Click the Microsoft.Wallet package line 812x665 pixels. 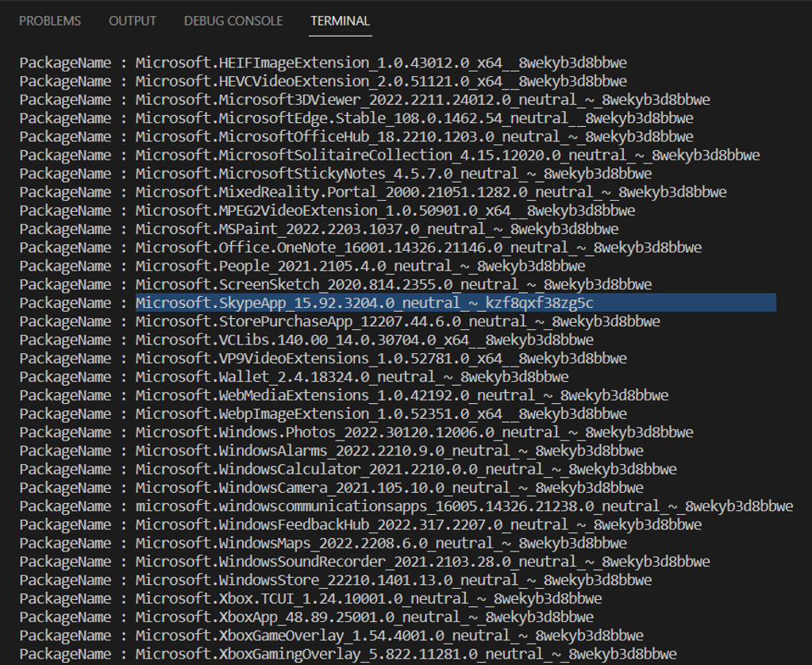point(294,376)
